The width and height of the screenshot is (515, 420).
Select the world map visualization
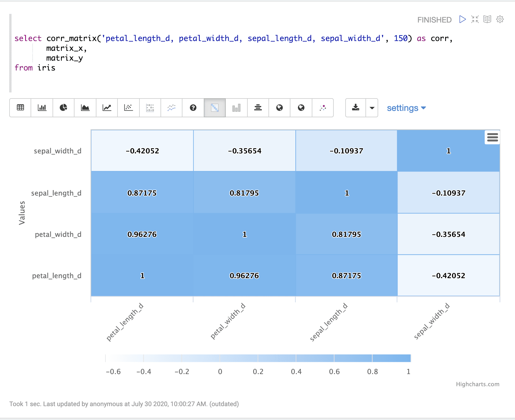pyautogui.click(x=279, y=108)
